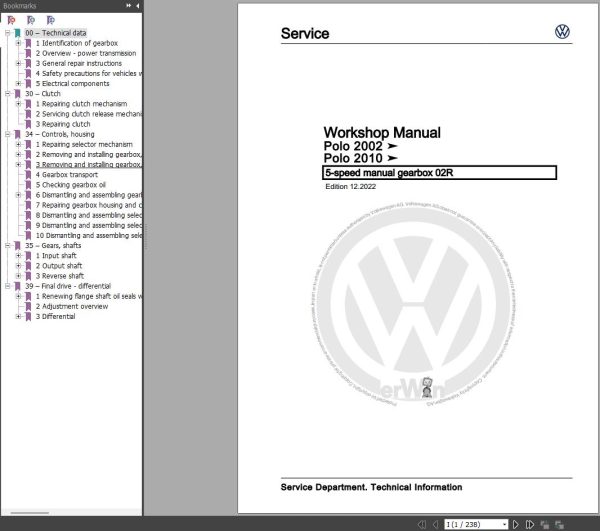Click bookmark icon beside 4 Gearbox transport
This screenshot has height=531, width=600.
tap(28, 175)
